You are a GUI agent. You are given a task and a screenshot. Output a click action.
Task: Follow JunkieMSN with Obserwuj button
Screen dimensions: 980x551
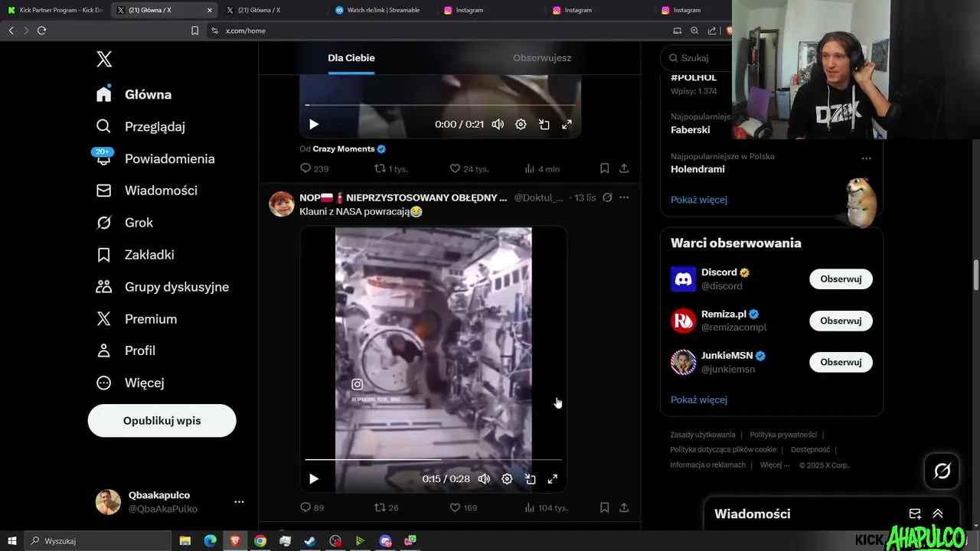click(x=841, y=362)
